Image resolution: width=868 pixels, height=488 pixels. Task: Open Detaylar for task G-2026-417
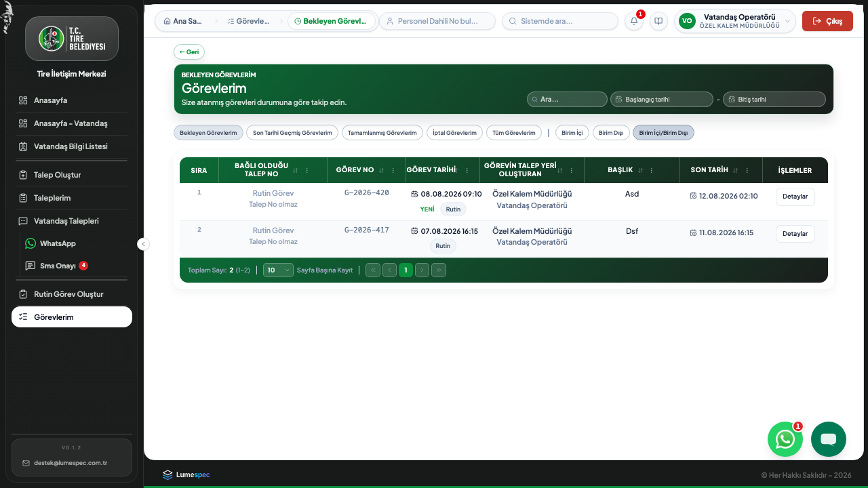pyautogui.click(x=795, y=234)
